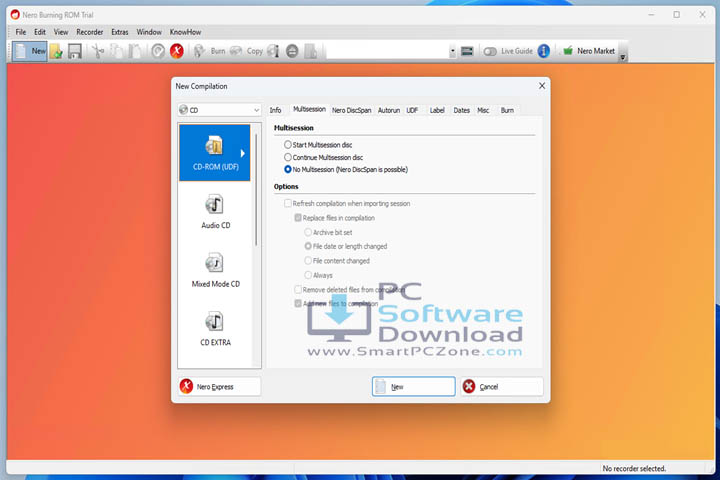The image size is (720, 480).
Task: Select Mixed Mode CD compilation type
Action: 215,271
